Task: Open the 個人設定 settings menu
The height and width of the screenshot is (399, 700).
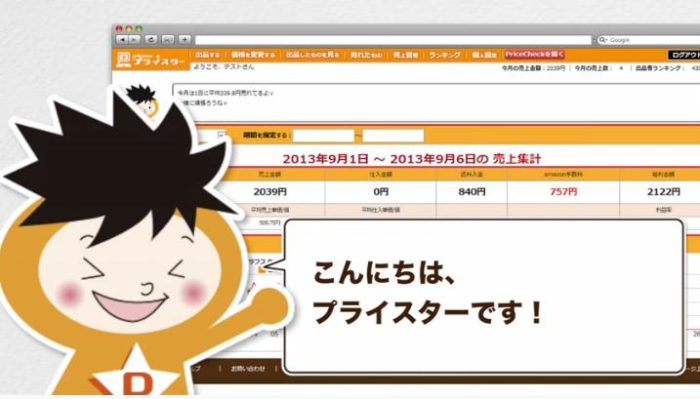Action: tap(484, 55)
